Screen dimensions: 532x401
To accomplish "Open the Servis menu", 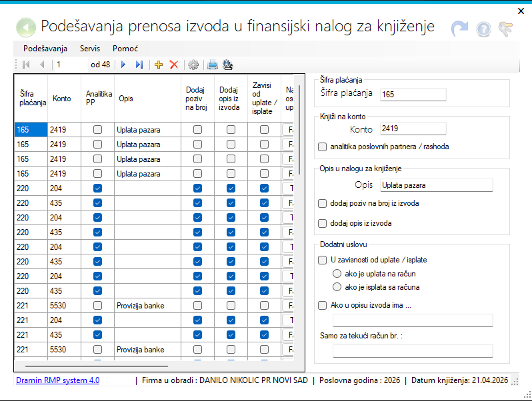I will click(90, 49).
